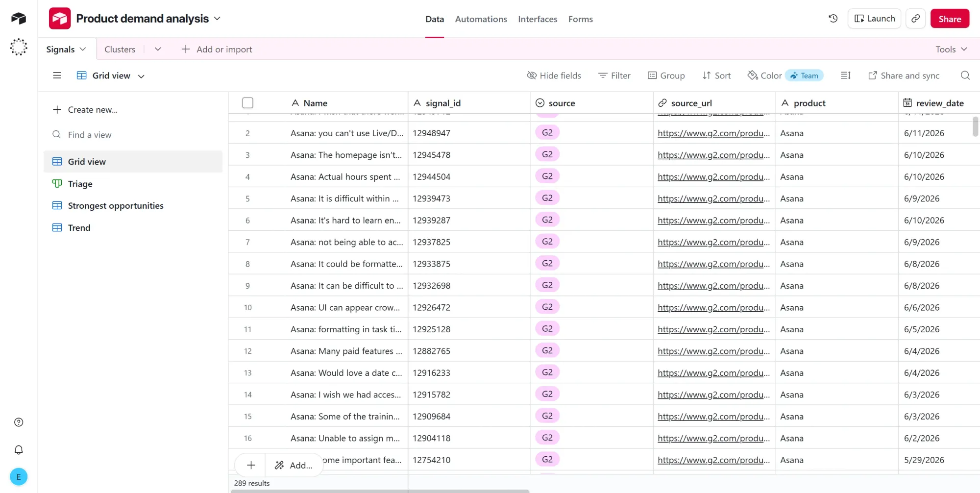Viewport: 980px width, 493px height.
Task: Click the plus icon to add a record
Action: click(251, 465)
